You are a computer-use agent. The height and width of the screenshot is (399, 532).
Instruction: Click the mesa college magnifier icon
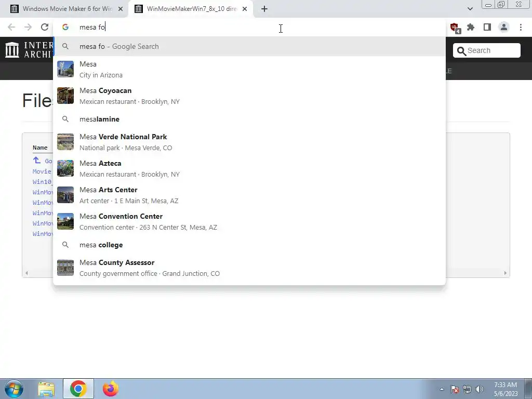[x=65, y=245]
